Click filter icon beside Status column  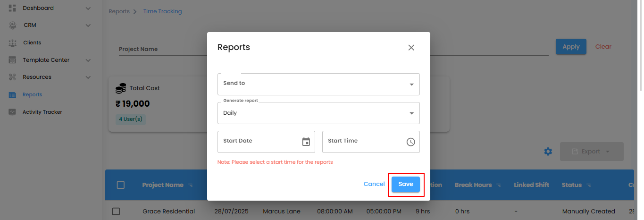click(x=588, y=185)
